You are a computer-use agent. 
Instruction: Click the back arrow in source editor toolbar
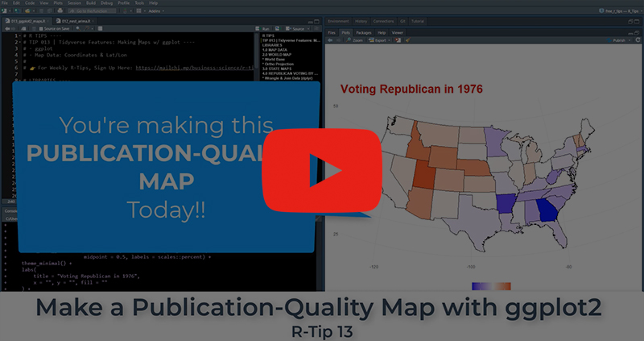[x=7, y=29]
